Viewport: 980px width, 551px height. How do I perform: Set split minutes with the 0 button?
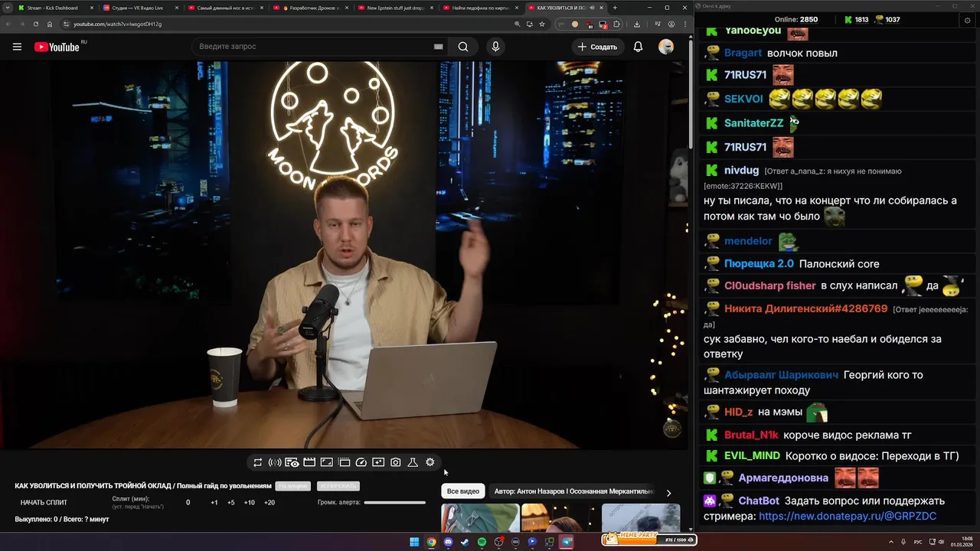(188, 503)
